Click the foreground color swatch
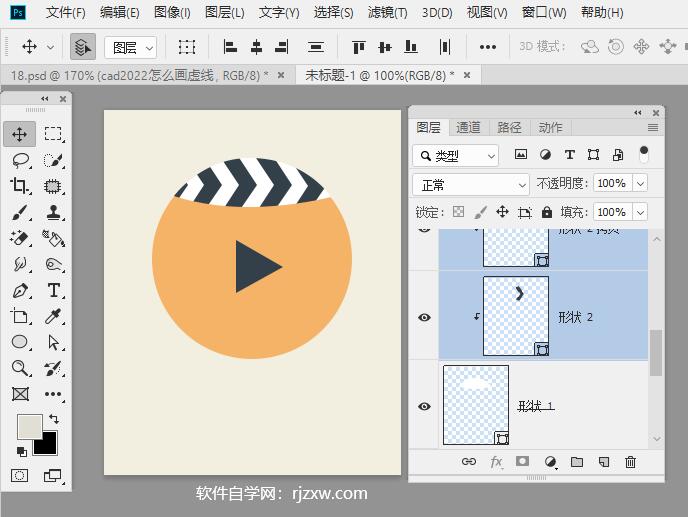Image resolution: width=688 pixels, height=517 pixels. (x=28, y=426)
